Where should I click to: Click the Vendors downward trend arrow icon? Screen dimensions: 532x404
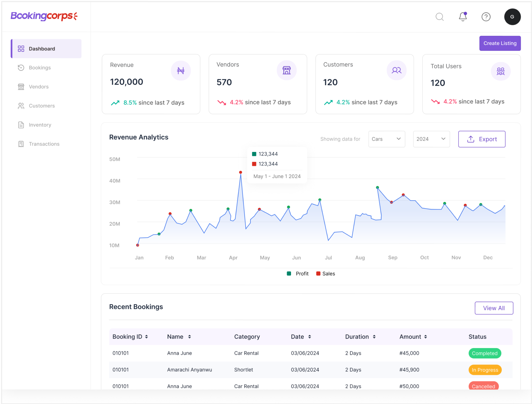222,103
